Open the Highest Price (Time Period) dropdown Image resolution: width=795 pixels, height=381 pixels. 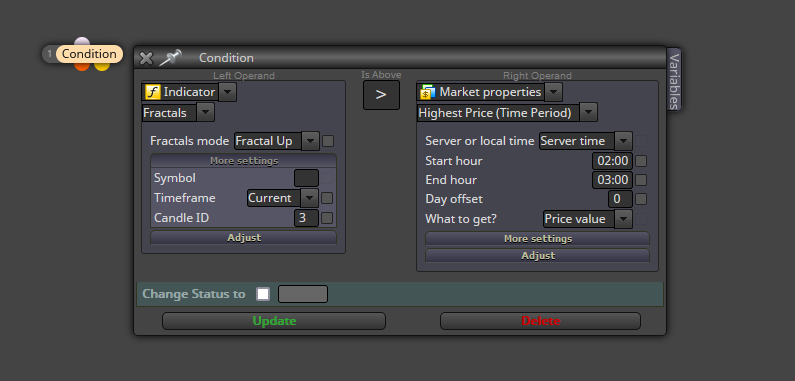coord(588,113)
